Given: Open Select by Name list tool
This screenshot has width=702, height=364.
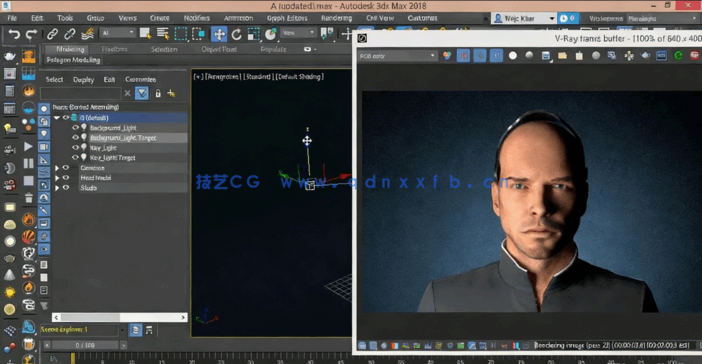Looking at the screenshot, I should point(163,34).
